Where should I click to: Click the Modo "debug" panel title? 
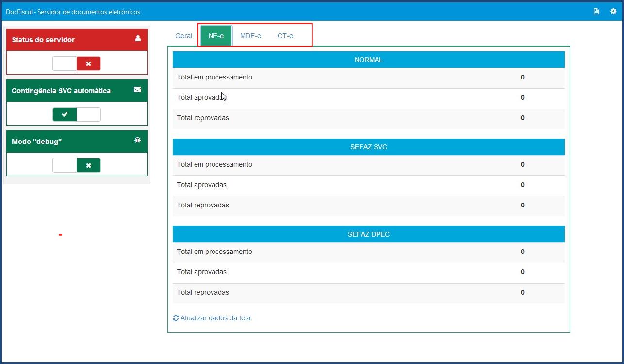37,142
